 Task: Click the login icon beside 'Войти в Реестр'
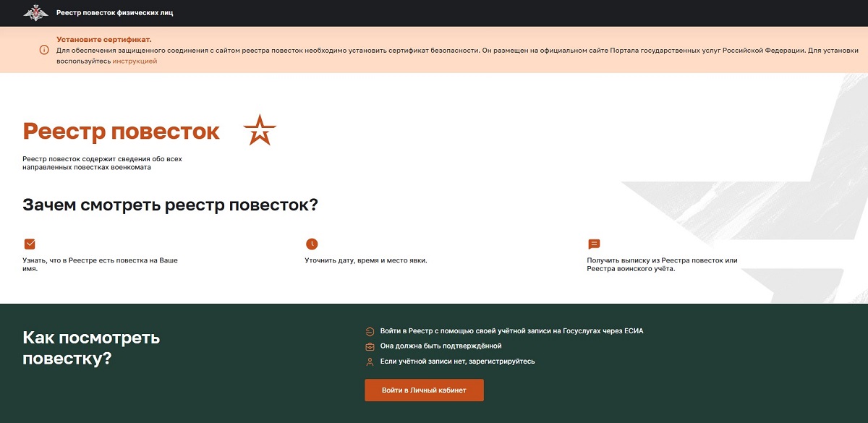tap(370, 331)
